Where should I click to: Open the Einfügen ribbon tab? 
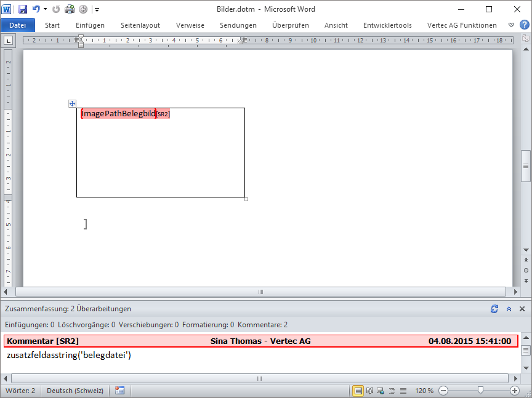pyautogui.click(x=90, y=25)
